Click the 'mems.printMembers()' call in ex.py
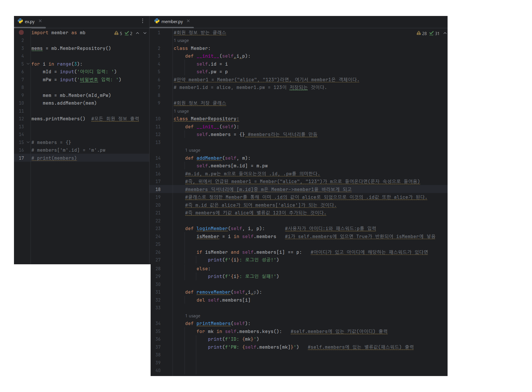This screenshot has height=392, width=532. click(58, 119)
